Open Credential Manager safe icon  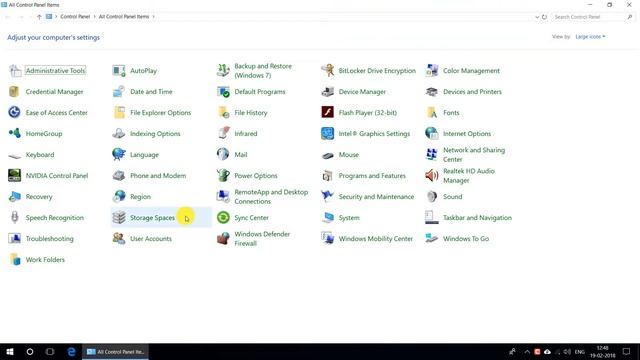tap(14, 91)
